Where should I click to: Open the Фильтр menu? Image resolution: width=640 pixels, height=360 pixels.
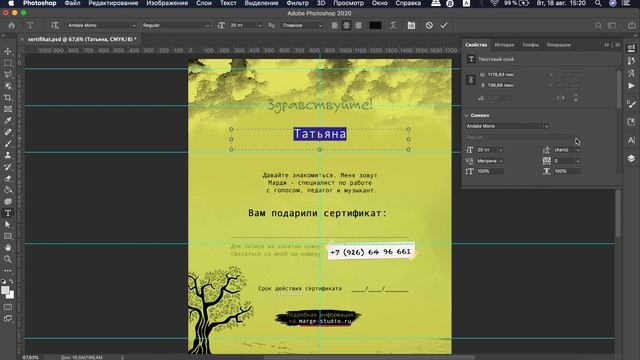coord(298,3)
